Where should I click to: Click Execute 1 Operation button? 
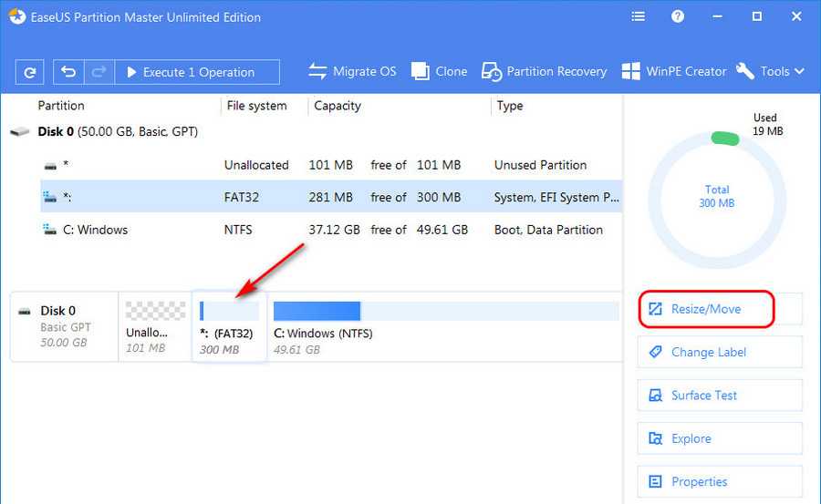(x=199, y=72)
